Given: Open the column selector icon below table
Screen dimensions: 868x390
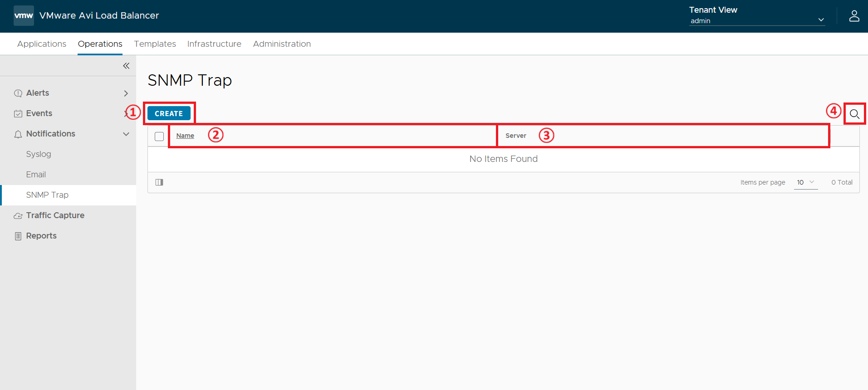Looking at the screenshot, I should tap(159, 182).
